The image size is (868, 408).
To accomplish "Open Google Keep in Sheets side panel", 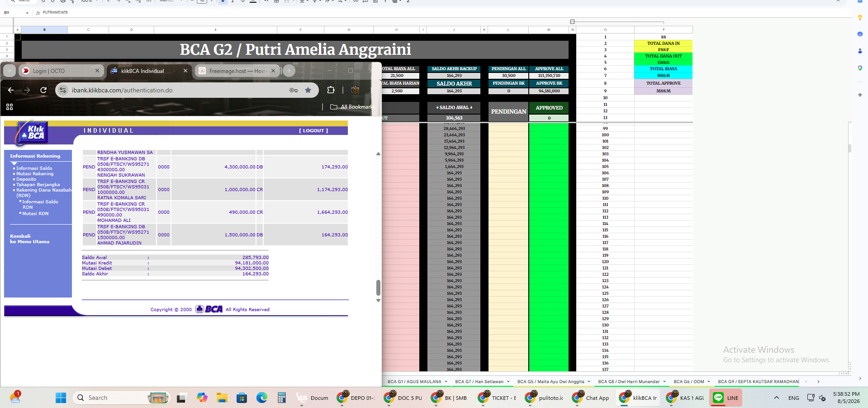I will click(860, 18).
